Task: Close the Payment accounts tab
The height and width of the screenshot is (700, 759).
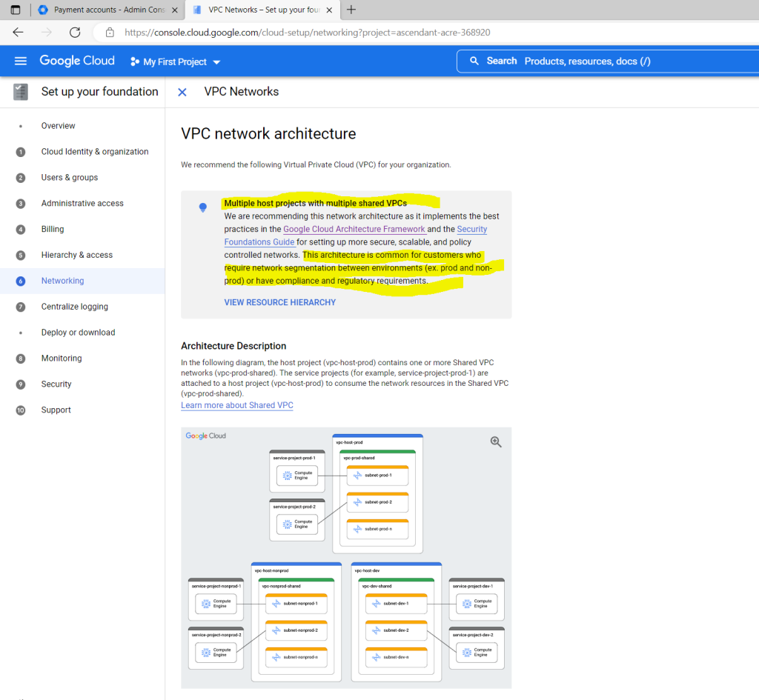Action: click(175, 10)
